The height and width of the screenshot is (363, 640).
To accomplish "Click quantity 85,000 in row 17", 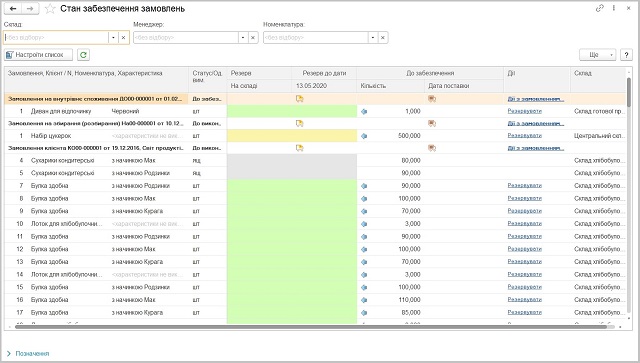I will point(411,312).
